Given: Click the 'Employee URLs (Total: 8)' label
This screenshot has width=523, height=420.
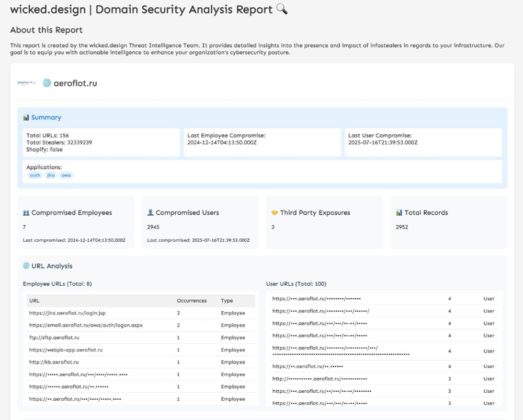Looking at the screenshot, I should [58, 284].
